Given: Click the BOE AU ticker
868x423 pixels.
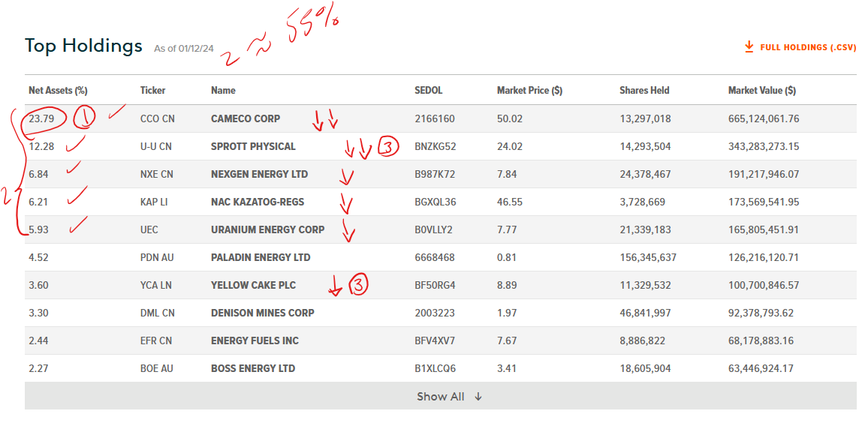Looking at the screenshot, I should point(157,368).
